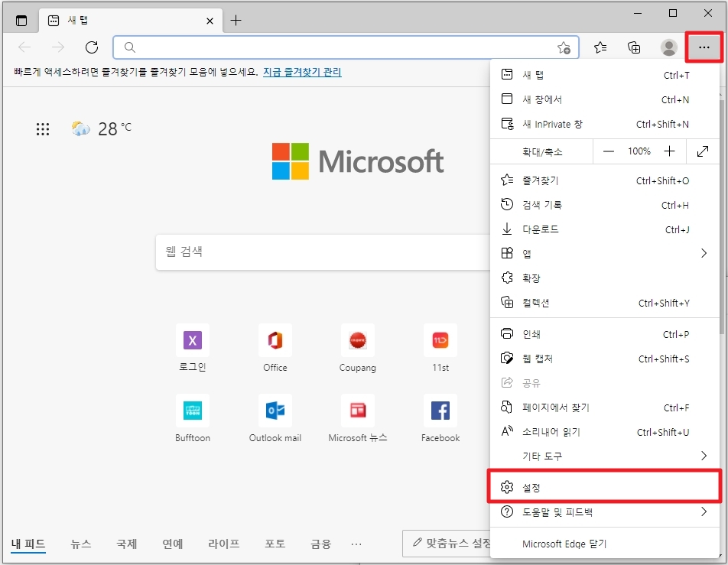Viewport: 728px width, 565px height.
Task: Start 웹 캡처 from the menu
Action: pos(604,359)
